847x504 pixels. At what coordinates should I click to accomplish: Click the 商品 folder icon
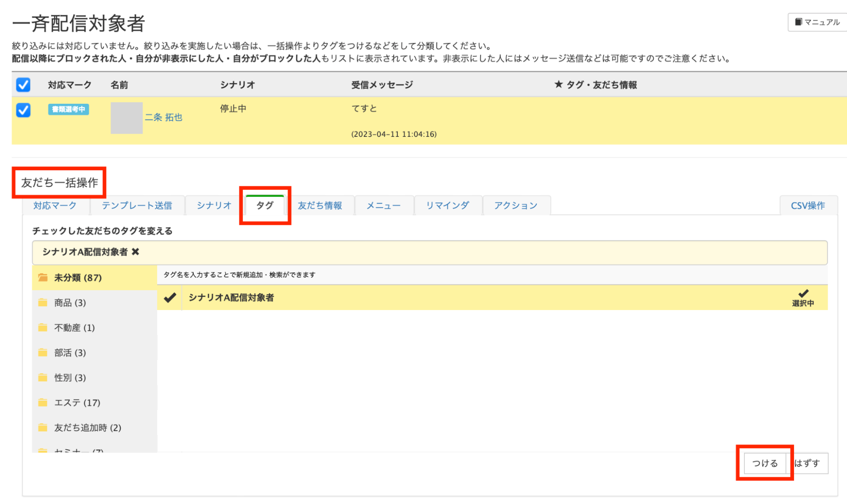pyautogui.click(x=43, y=303)
